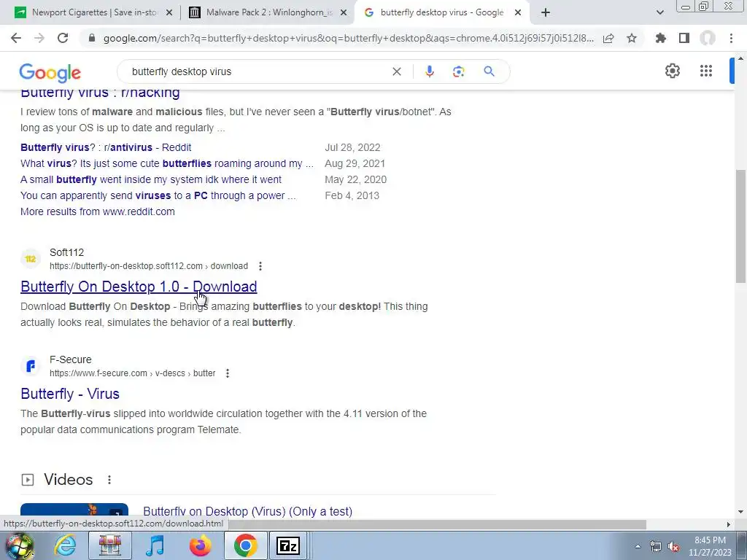Image resolution: width=747 pixels, height=560 pixels.
Task: Open a new browser tab
Action: pyautogui.click(x=546, y=12)
